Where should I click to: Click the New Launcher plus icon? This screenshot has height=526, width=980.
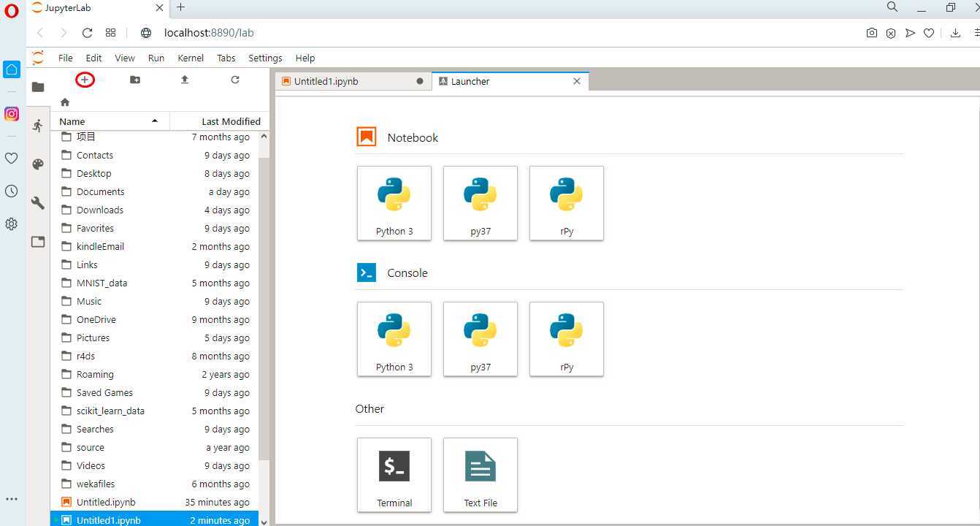tap(85, 80)
